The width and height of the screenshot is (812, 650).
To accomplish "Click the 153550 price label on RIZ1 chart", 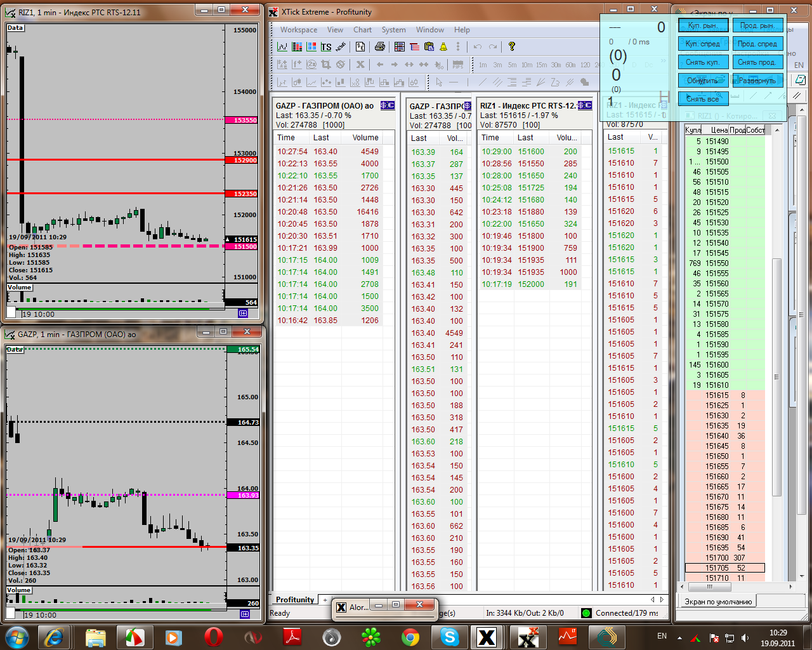I will 242,120.
